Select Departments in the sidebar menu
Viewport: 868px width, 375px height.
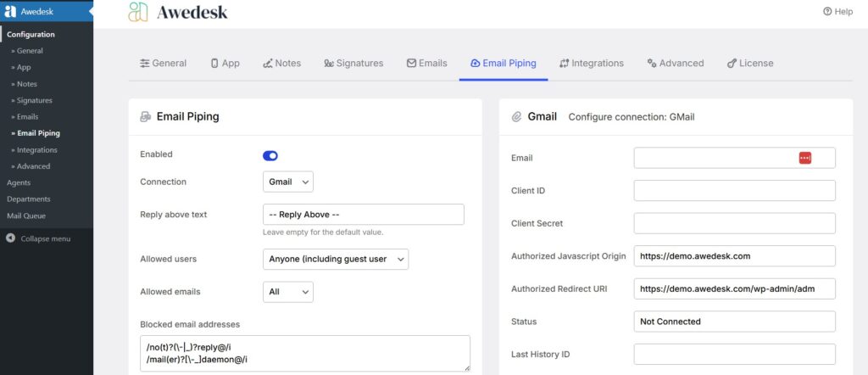(29, 199)
